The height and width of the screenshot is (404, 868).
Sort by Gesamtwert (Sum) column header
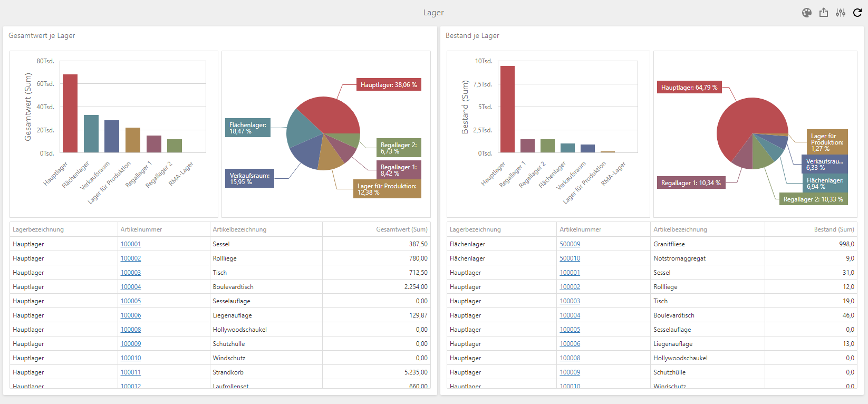pyautogui.click(x=401, y=229)
